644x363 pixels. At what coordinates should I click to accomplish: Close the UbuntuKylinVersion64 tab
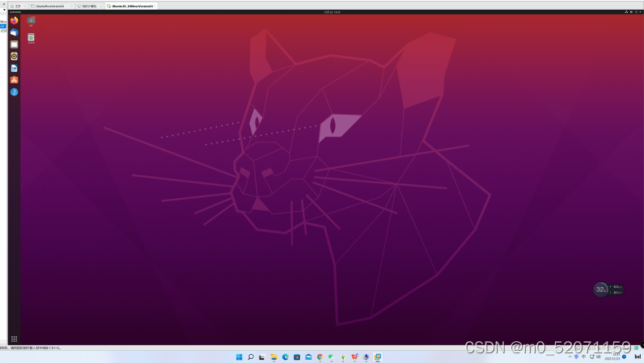[71, 6]
